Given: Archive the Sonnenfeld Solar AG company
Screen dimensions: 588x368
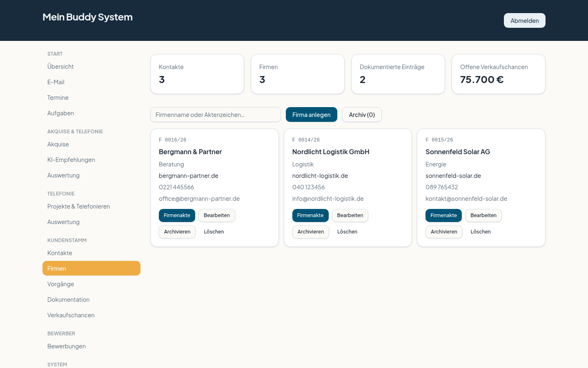Looking at the screenshot, I should tap(444, 232).
